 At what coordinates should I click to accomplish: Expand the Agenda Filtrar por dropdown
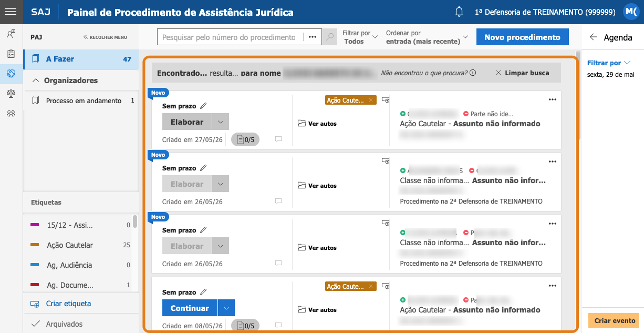(609, 63)
